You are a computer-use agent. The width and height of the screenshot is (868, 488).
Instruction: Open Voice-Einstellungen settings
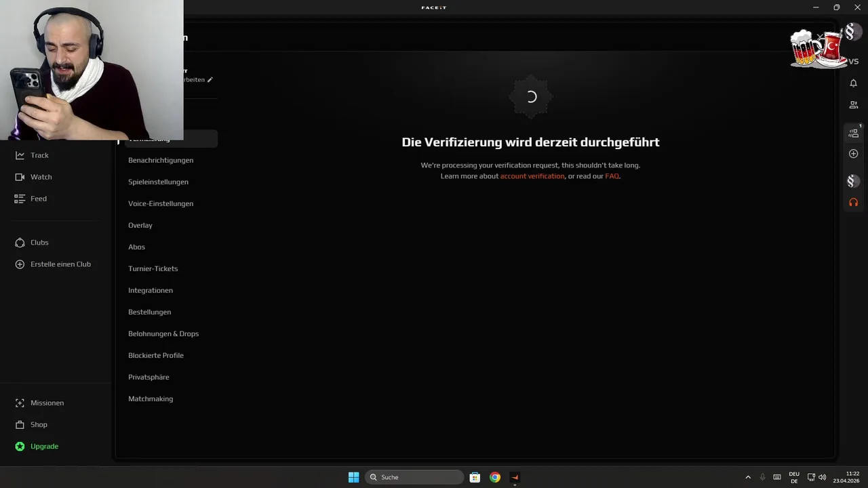[161, 203]
